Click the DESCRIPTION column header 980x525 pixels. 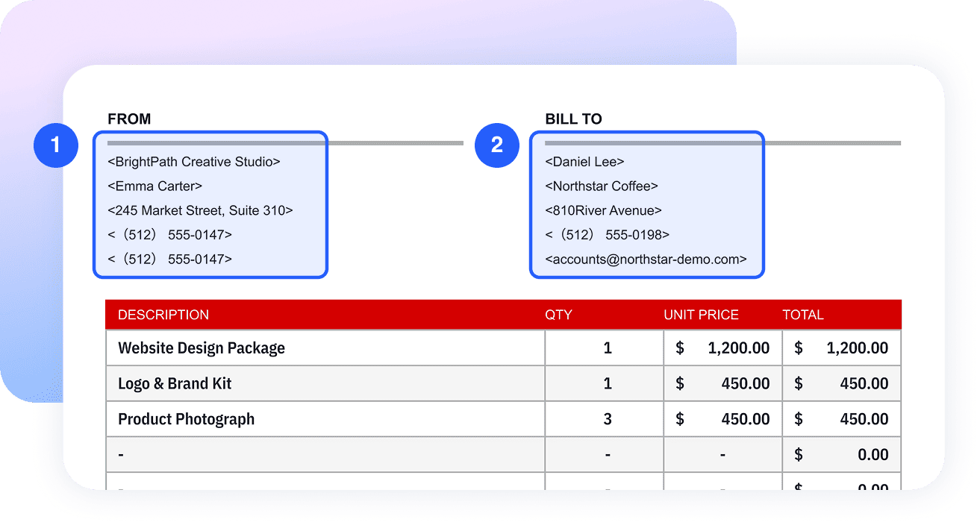coord(163,315)
